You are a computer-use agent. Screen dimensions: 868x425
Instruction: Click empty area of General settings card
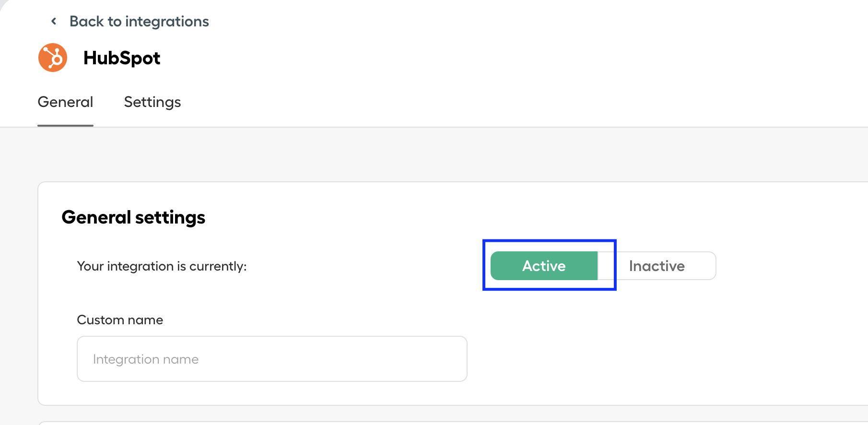pos(671,345)
